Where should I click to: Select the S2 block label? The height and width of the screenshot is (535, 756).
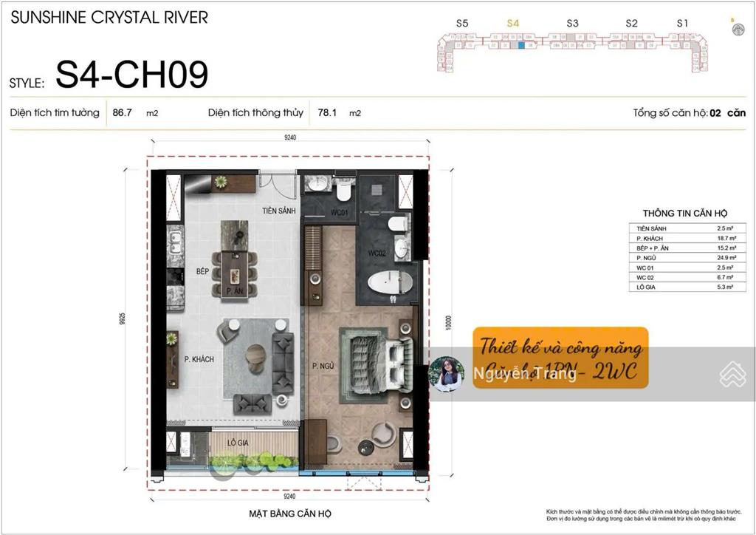click(632, 23)
